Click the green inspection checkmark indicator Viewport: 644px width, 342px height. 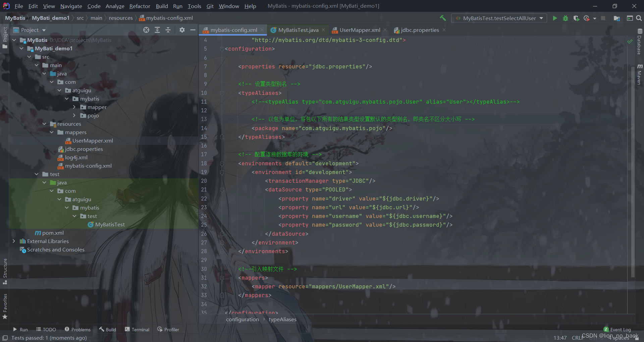click(x=630, y=42)
